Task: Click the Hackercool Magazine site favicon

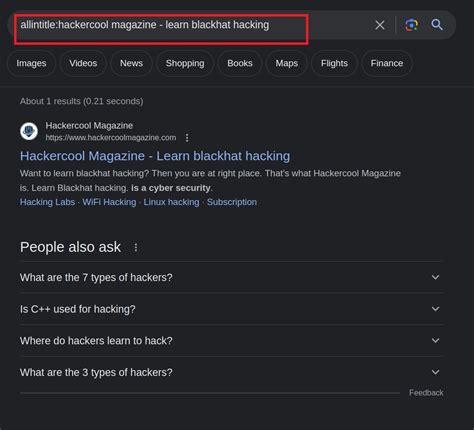Action: tap(29, 131)
